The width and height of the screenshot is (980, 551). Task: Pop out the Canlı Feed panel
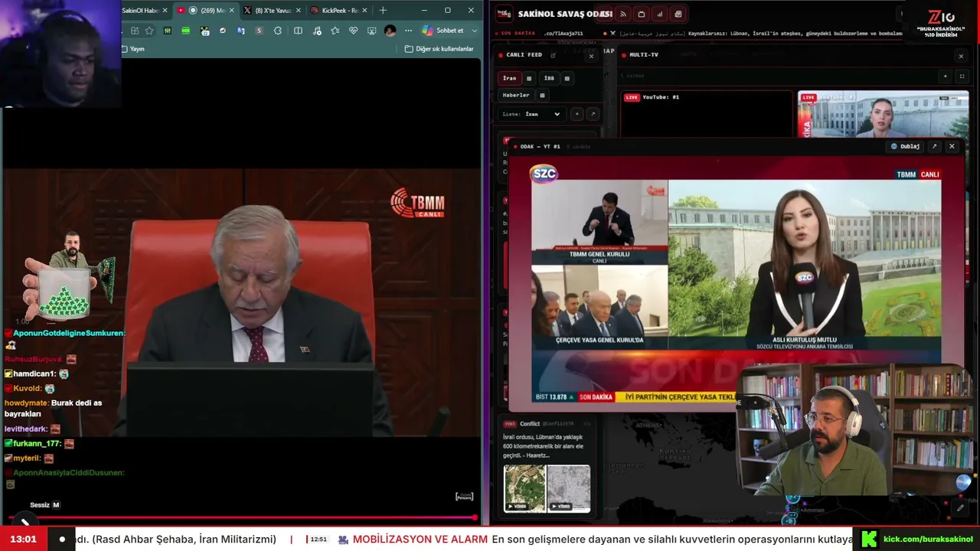click(x=553, y=55)
